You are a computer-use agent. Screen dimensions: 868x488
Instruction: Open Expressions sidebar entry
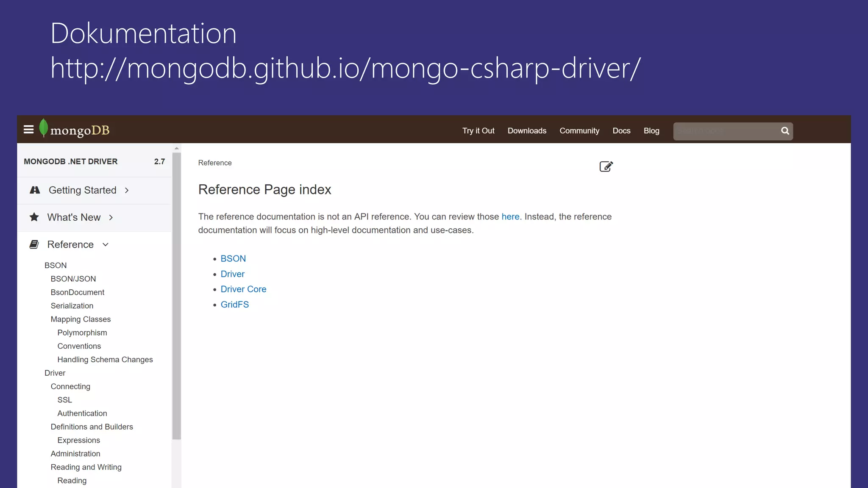tap(78, 441)
